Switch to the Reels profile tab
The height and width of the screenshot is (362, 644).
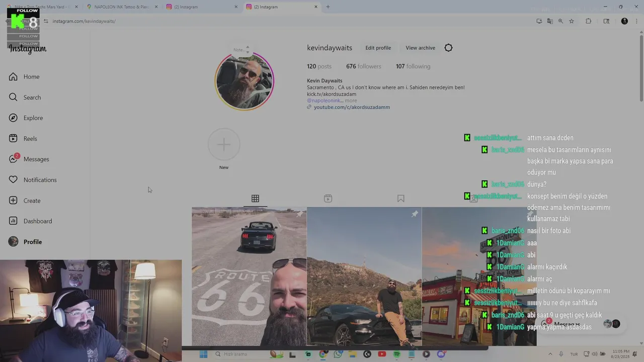(328, 199)
